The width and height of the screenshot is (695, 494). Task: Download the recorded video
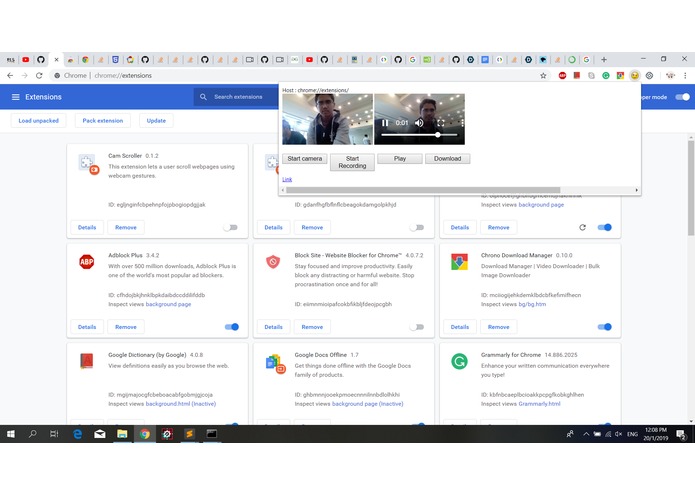(448, 159)
